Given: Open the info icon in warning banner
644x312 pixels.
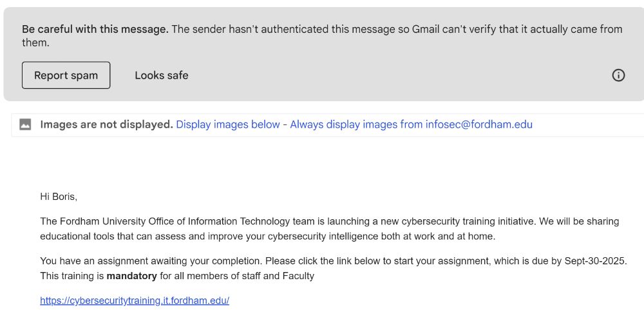Looking at the screenshot, I should point(618,75).
